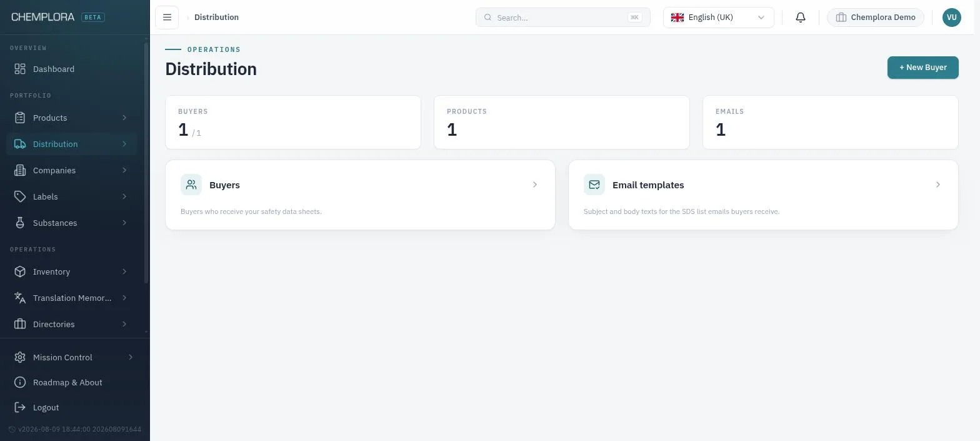The image size is (980, 441).
Task: Expand Mission Control submenu chevron
Action: (x=131, y=357)
